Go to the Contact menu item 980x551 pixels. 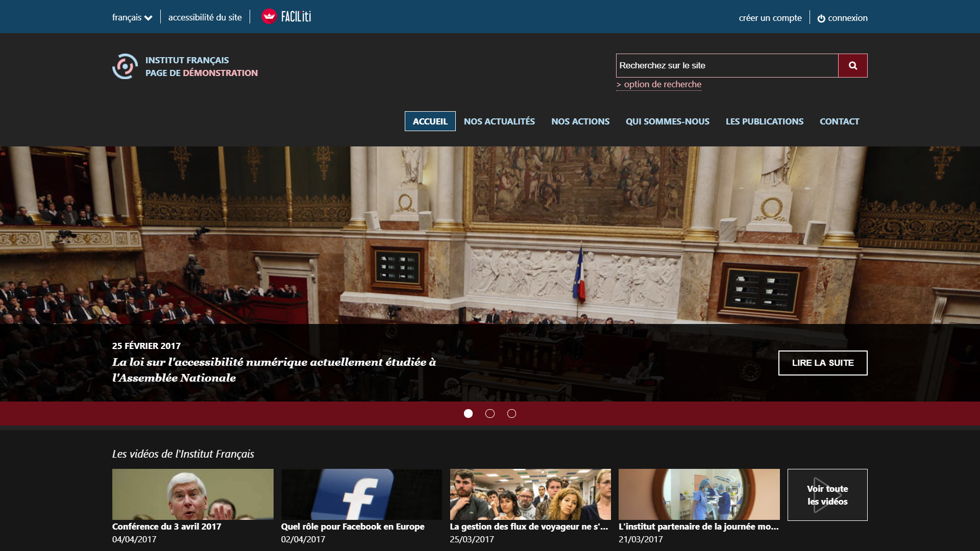[x=839, y=121]
